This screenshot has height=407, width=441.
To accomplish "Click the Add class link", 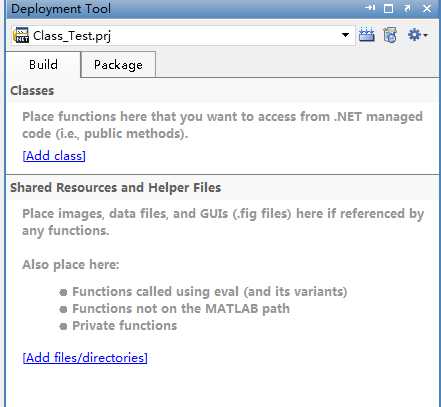I will coord(54,156).
